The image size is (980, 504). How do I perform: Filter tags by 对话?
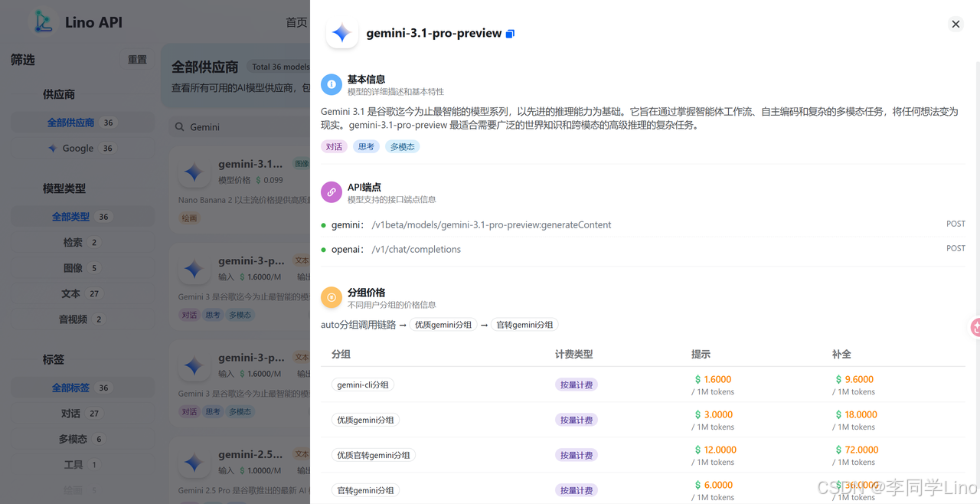[81, 413]
